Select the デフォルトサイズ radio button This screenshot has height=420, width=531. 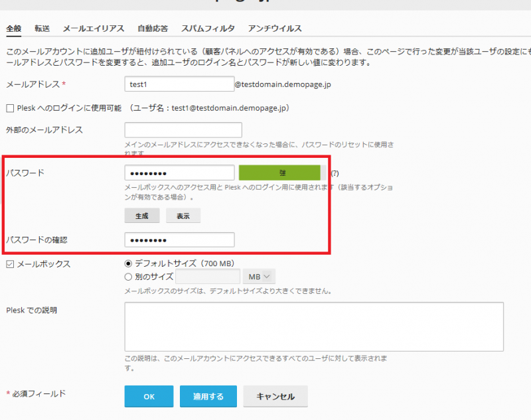tap(129, 263)
